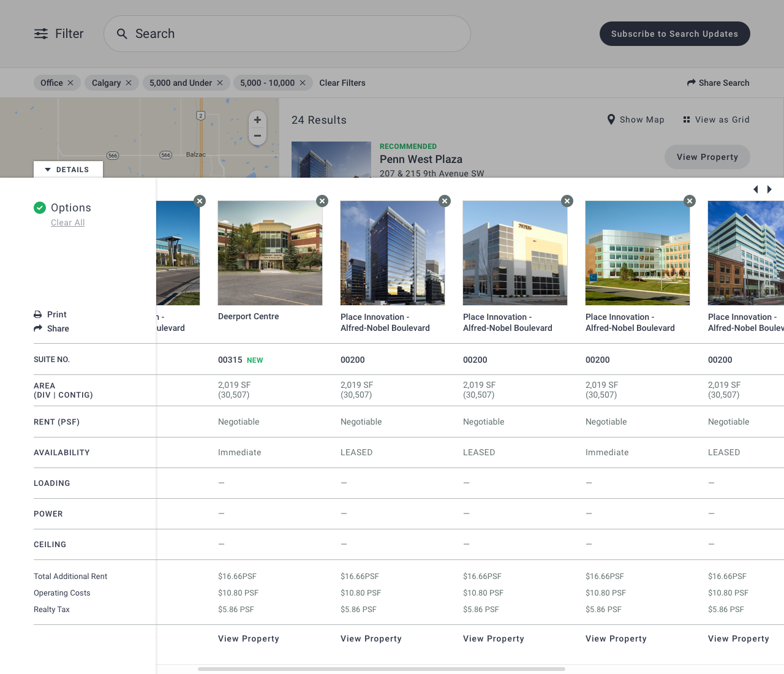Remove second Place Innovation card
Viewport: 784px width, 674px height.
click(x=567, y=201)
